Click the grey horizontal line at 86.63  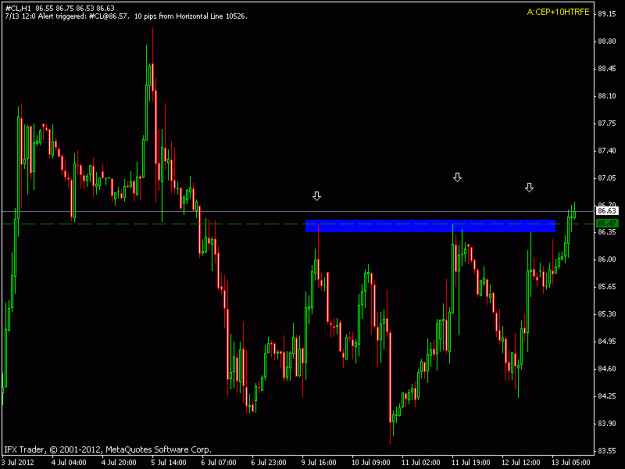pyautogui.click(x=298, y=211)
